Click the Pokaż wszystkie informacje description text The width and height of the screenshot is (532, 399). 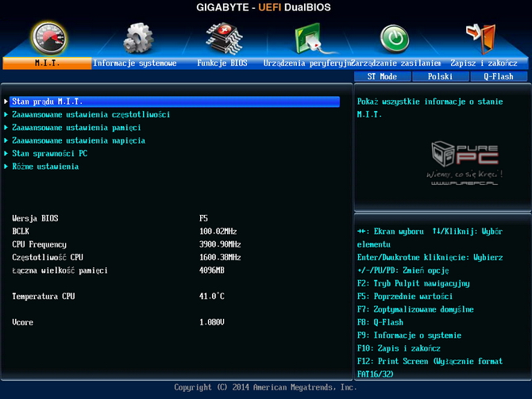(x=430, y=108)
